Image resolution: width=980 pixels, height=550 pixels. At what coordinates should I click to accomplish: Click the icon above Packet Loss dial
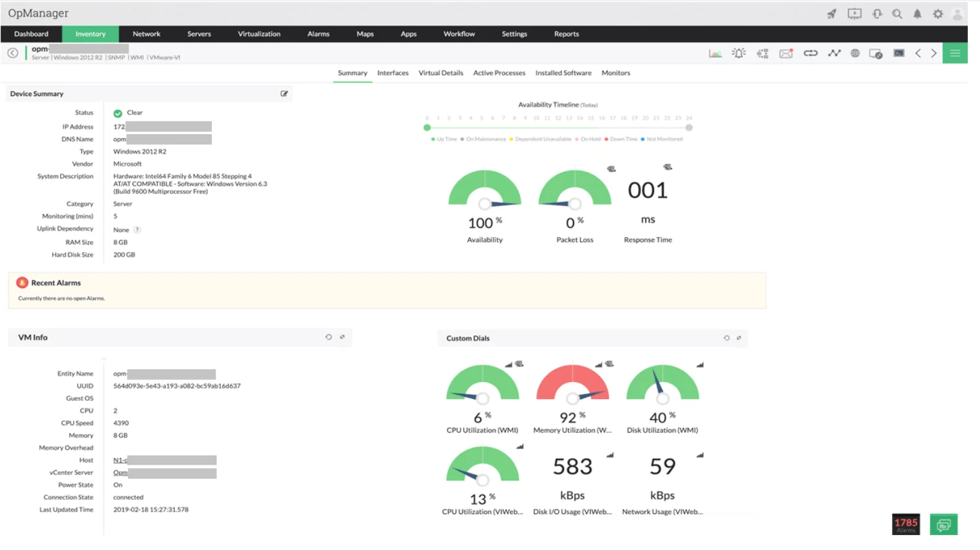tap(610, 168)
